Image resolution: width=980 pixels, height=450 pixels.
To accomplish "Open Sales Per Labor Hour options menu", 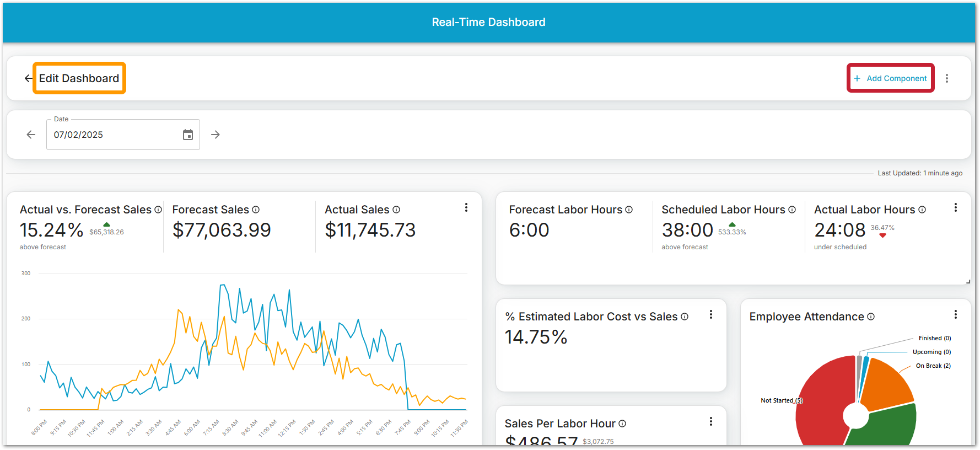I will (x=711, y=421).
